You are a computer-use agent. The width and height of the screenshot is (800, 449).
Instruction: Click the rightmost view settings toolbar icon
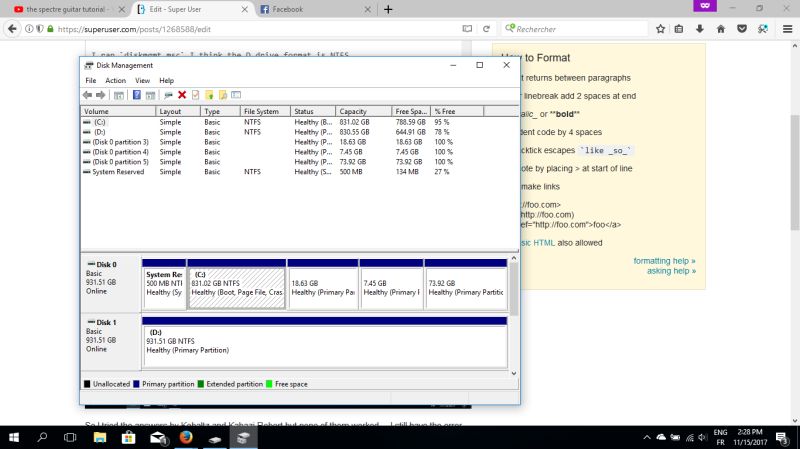(x=236, y=95)
